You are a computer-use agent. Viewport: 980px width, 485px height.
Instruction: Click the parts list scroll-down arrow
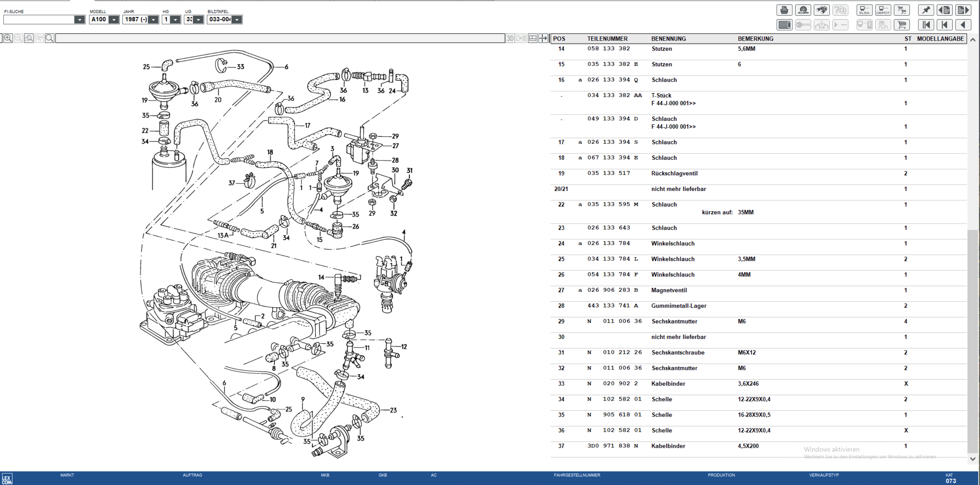[973, 459]
